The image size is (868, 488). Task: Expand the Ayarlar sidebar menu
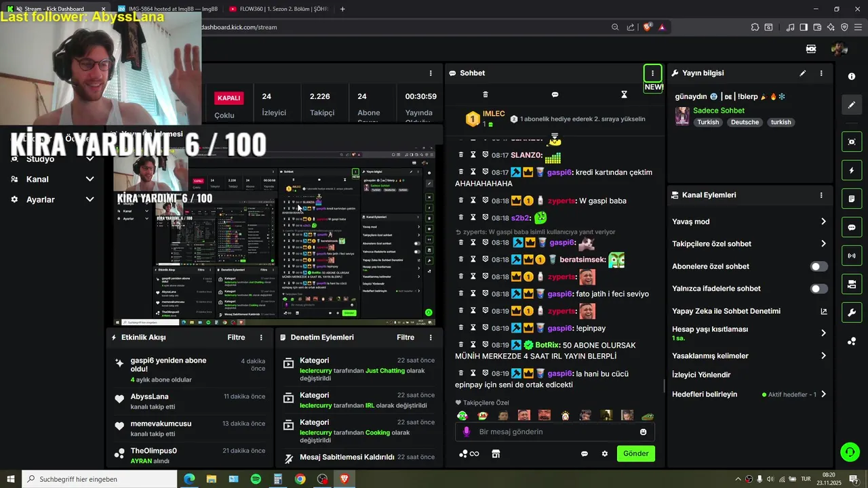tap(52, 199)
